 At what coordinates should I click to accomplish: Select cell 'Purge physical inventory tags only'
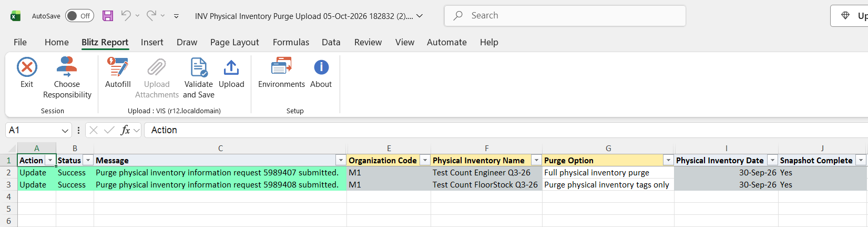click(x=608, y=185)
